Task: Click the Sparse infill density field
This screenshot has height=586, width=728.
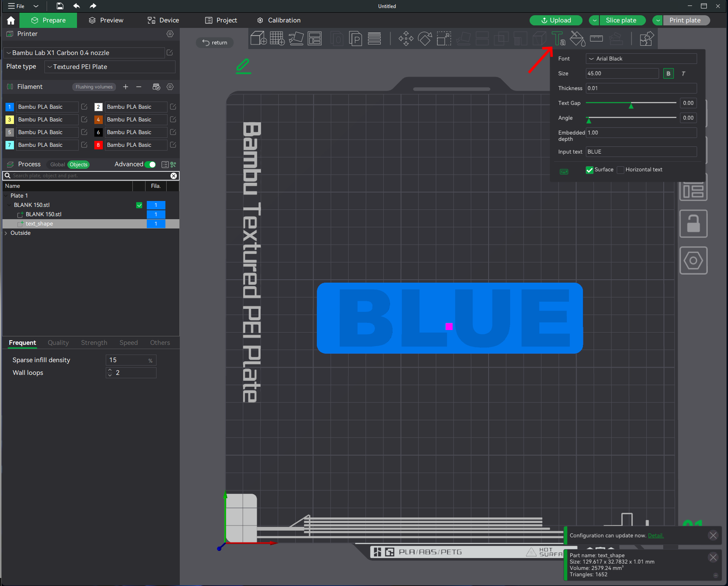Action: 131,360
